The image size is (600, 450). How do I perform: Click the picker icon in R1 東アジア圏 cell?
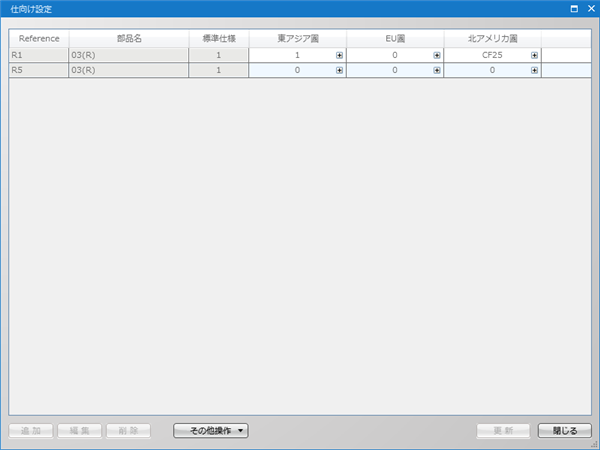[339, 56]
